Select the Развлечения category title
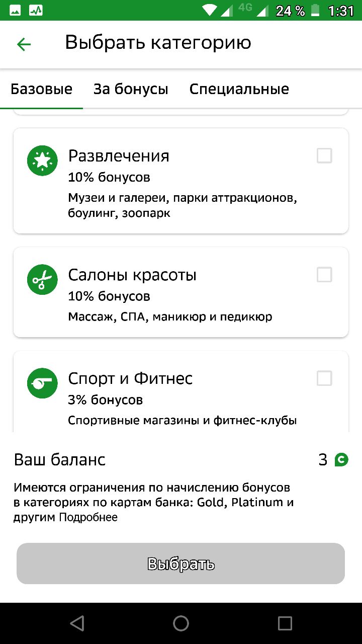This screenshot has height=644, width=362. 119,156
